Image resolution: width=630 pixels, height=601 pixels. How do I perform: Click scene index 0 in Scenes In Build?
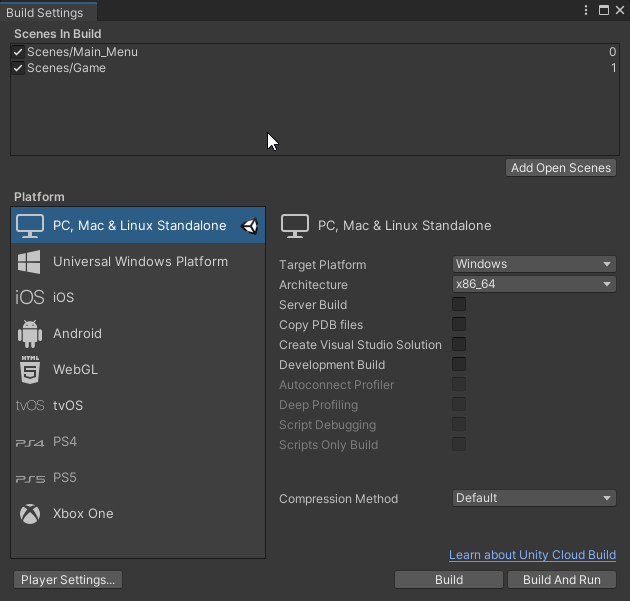point(612,52)
